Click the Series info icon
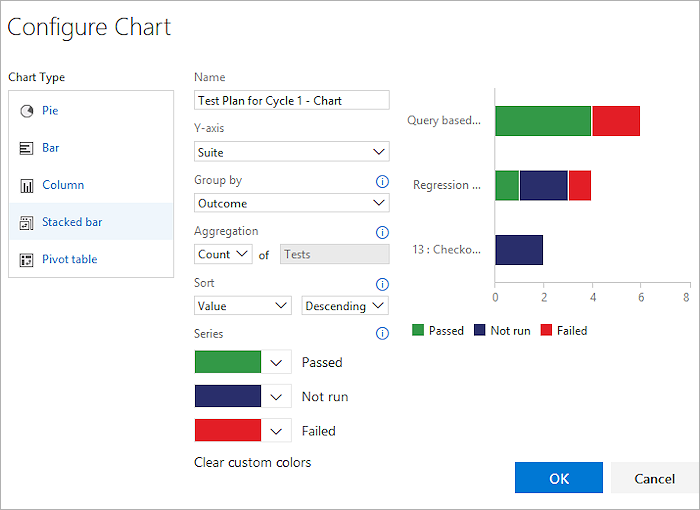 (x=381, y=334)
